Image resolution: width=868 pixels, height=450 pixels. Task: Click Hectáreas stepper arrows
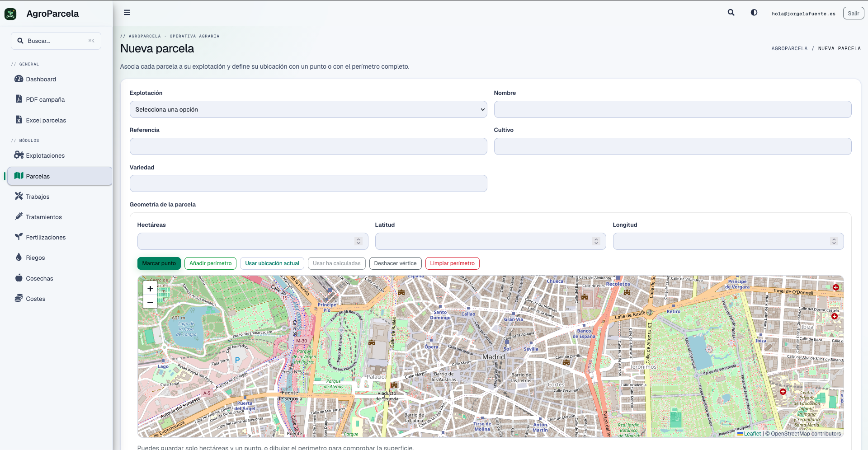pos(359,241)
